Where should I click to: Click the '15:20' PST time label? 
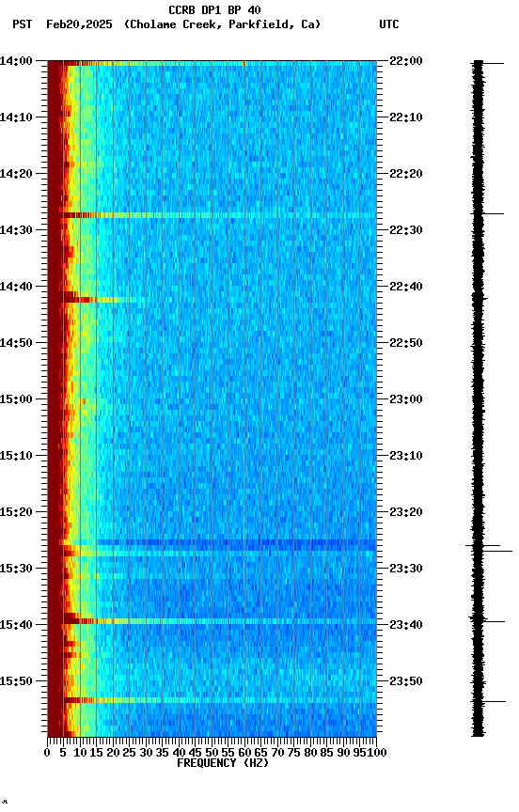coord(16,513)
